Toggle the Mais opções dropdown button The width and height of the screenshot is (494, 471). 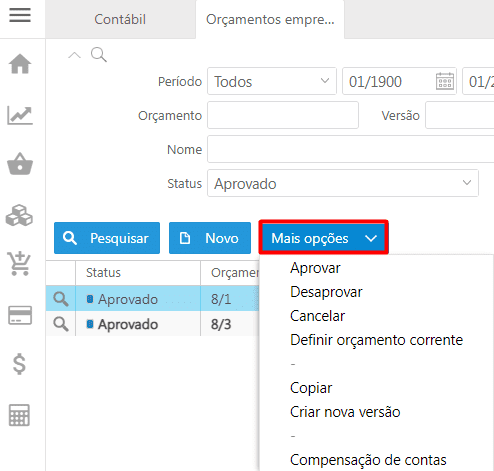point(324,237)
